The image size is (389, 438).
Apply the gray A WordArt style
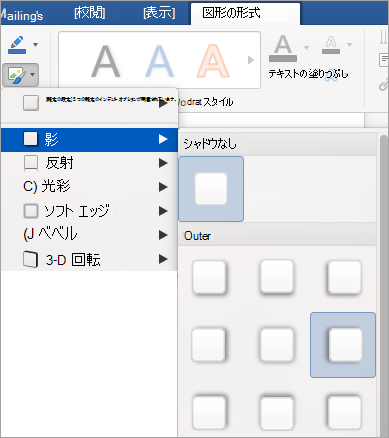(106, 61)
